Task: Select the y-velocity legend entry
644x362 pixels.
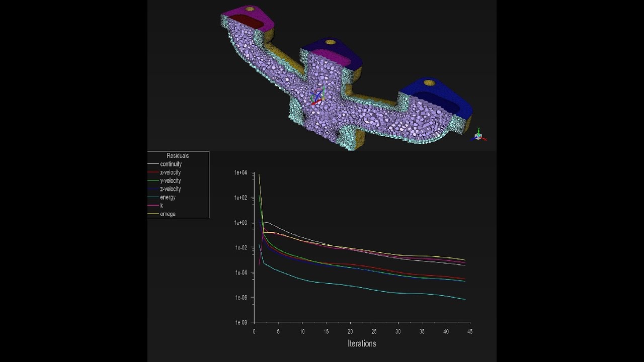Action: click(170, 181)
